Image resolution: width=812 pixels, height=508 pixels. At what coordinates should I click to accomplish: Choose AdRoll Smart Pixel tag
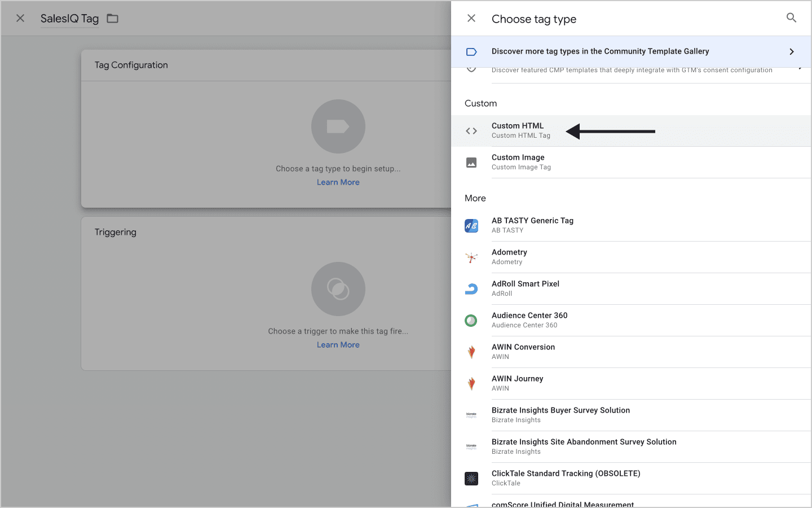(x=632, y=289)
